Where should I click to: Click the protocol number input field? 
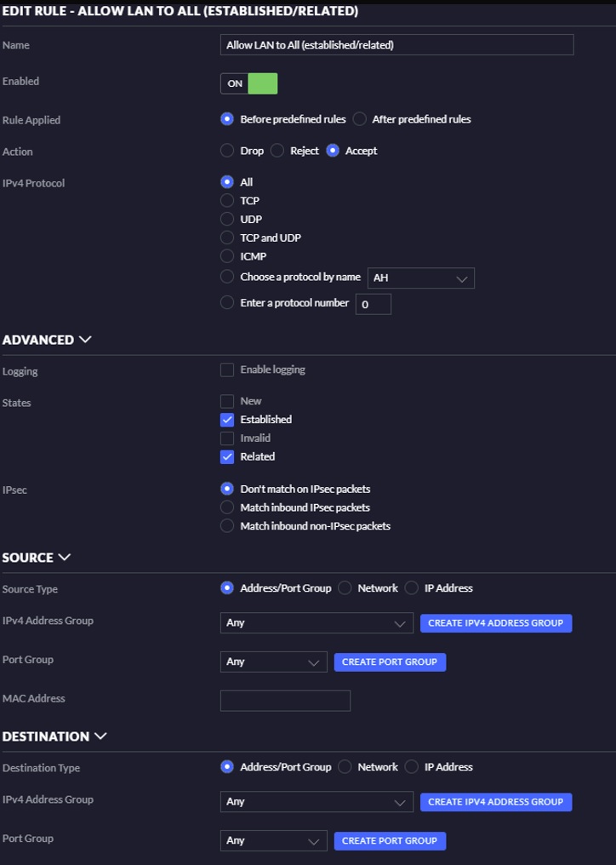point(374,304)
